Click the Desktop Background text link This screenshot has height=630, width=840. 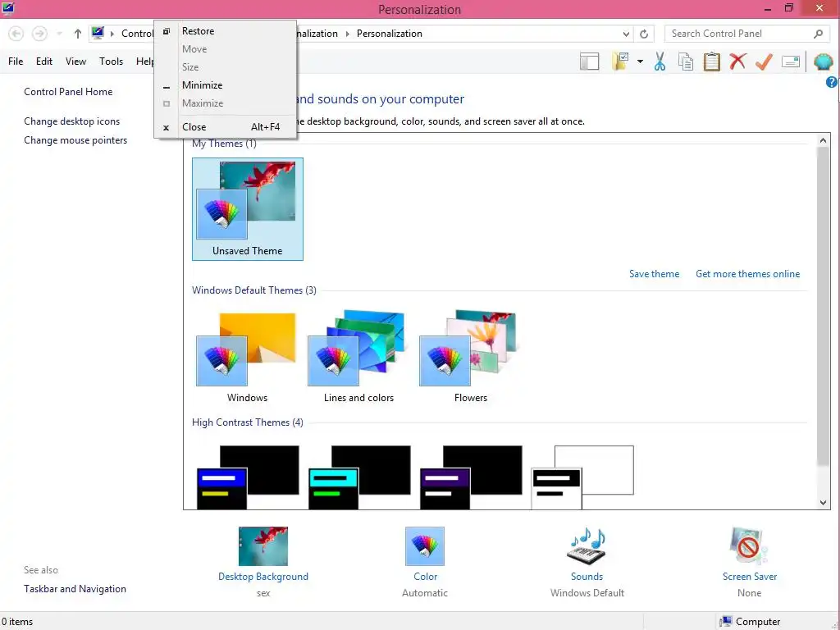(x=263, y=577)
